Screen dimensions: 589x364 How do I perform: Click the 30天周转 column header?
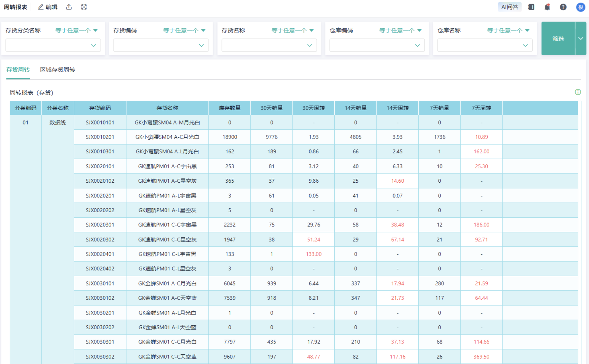(313, 108)
